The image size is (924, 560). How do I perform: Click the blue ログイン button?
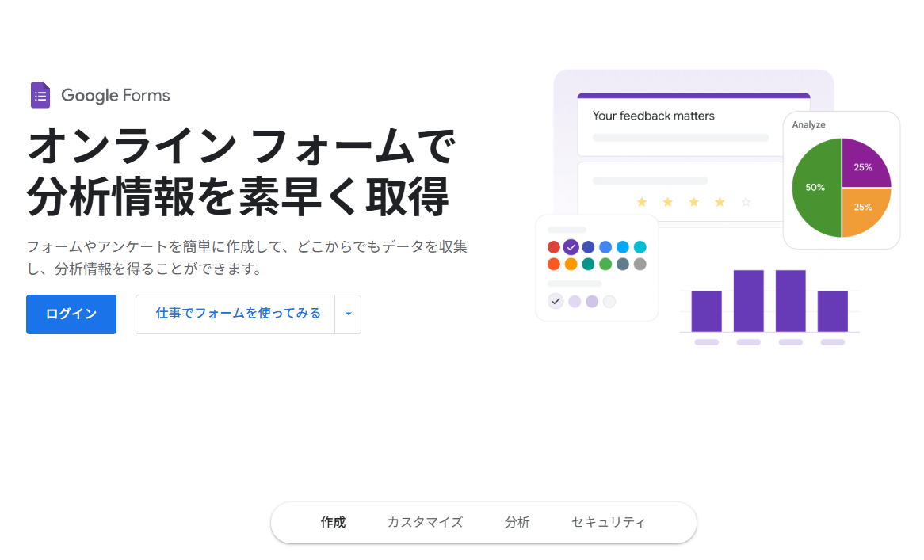point(71,314)
